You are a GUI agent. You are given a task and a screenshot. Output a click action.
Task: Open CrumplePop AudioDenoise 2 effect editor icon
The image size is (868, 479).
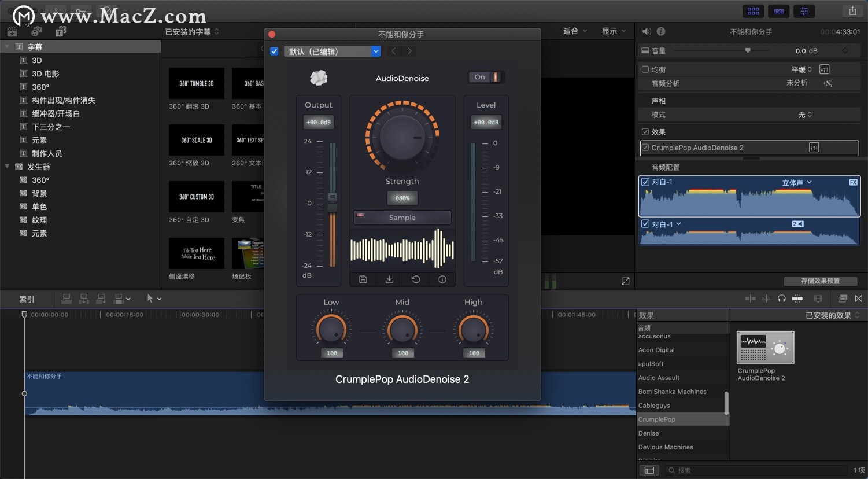814,148
